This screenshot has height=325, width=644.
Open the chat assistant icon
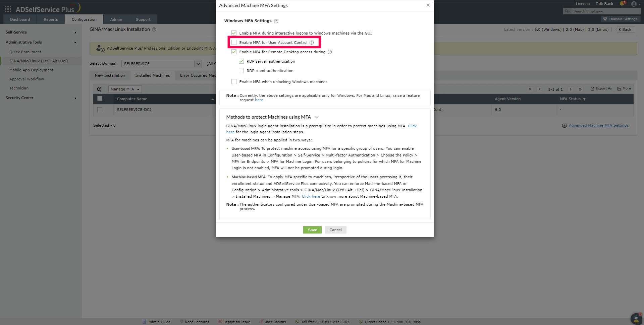[x=636, y=318]
